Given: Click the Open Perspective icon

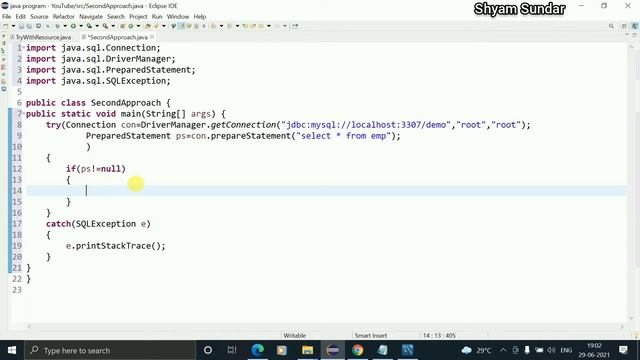Looking at the screenshot, I should coord(624,26).
